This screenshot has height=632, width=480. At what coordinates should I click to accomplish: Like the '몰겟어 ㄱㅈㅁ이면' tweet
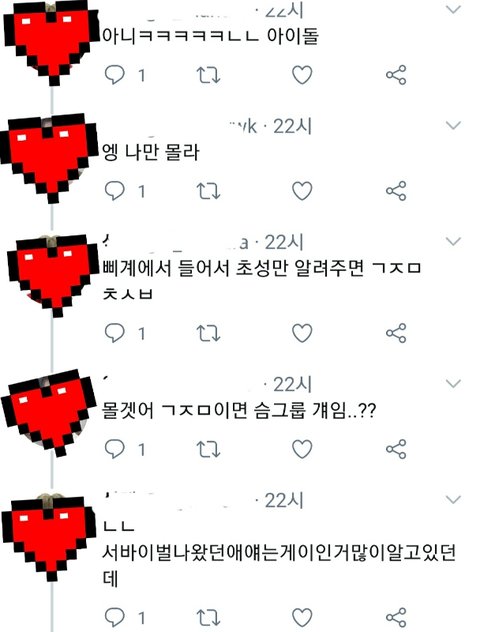click(302, 449)
